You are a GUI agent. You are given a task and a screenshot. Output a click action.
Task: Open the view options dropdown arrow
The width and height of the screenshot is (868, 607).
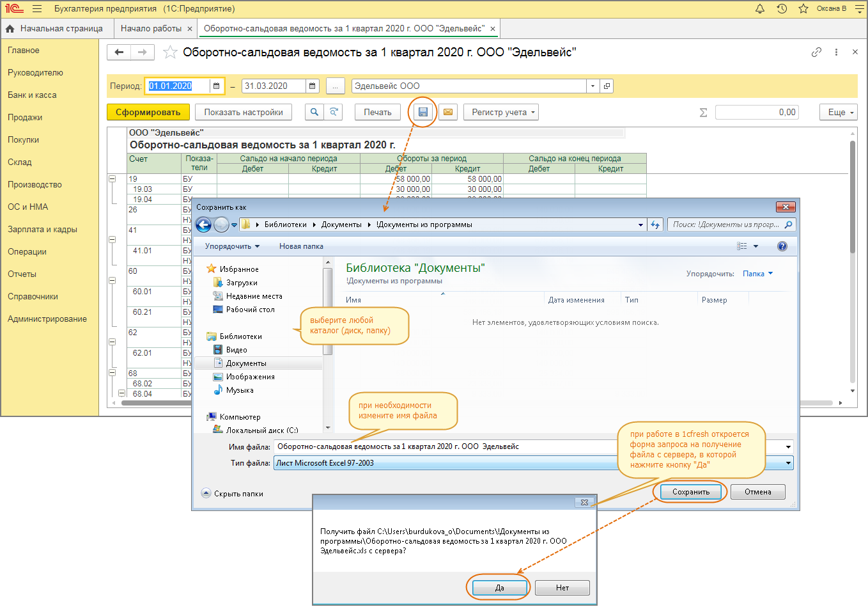pyautogui.click(x=756, y=246)
